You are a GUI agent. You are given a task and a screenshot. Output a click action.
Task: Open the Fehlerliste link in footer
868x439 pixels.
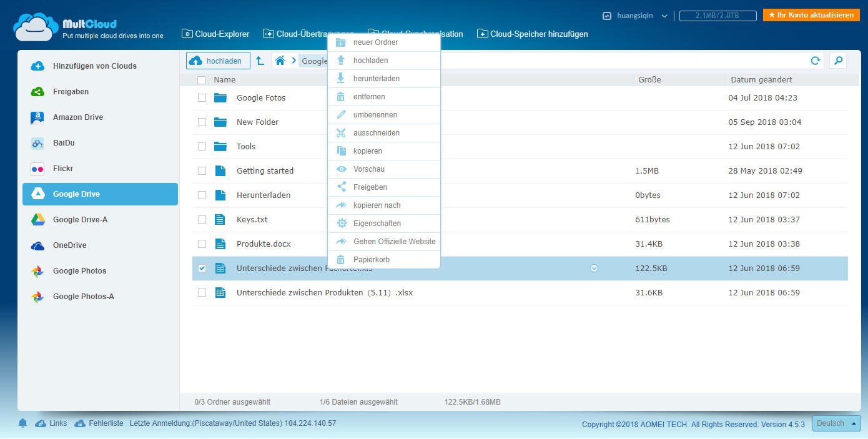pos(106,423)
